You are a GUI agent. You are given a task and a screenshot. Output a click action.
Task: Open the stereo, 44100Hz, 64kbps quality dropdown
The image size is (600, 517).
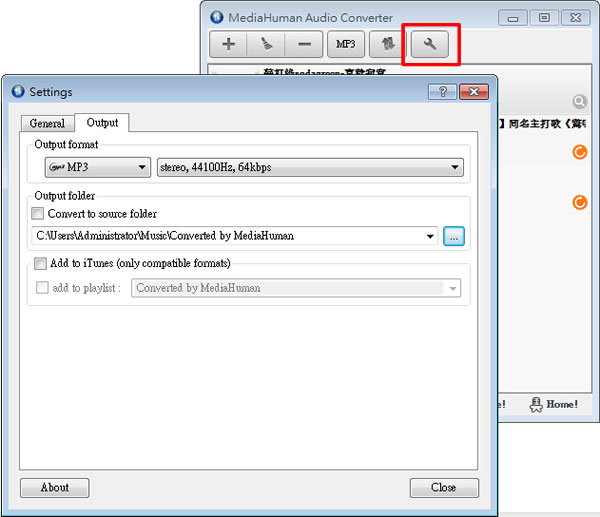pyautogui.click(x=310, y=167)
